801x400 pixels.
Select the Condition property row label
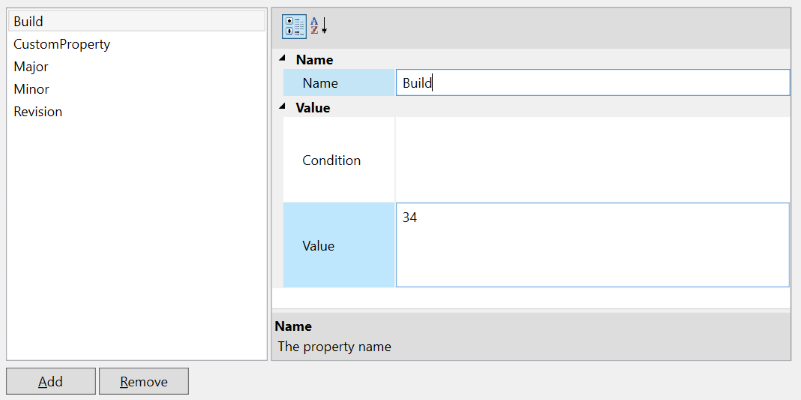[x=331, y=160]
